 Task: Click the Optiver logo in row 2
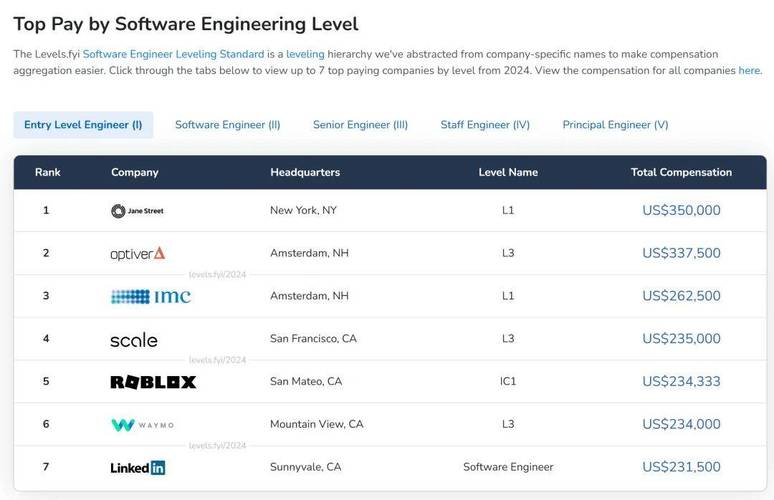tap(138, 254)
